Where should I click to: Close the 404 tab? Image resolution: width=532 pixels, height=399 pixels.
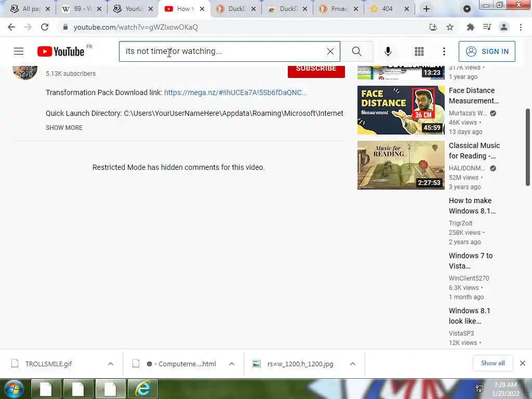(x=407, y=9)
